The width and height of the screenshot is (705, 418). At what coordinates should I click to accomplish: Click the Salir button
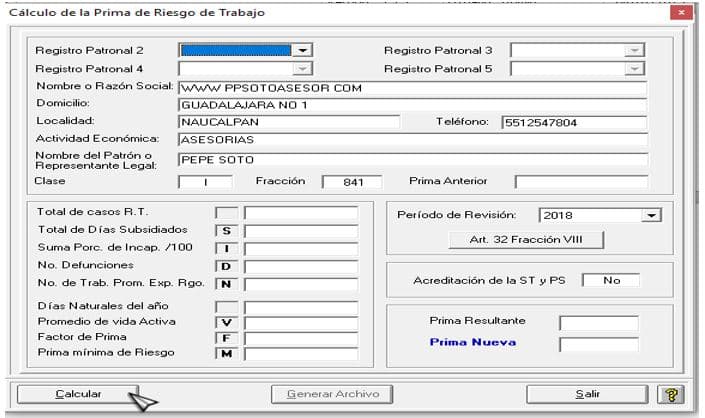(x=587, y=394)
